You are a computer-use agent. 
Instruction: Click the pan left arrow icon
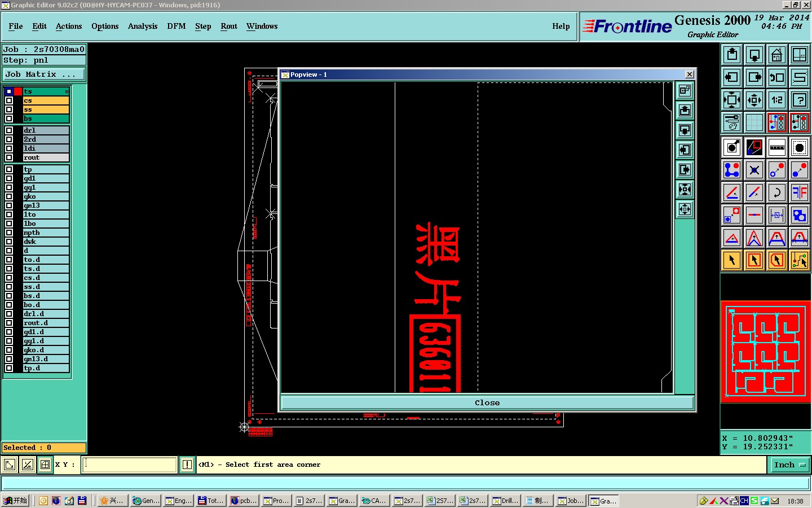click(732, 77)
